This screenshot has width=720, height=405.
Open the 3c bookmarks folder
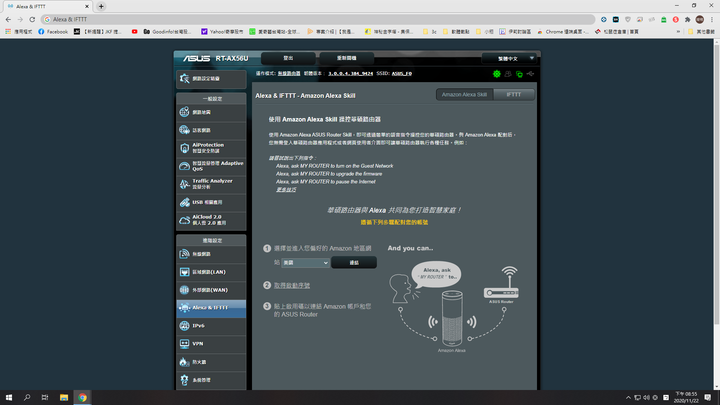coord(430,32)
